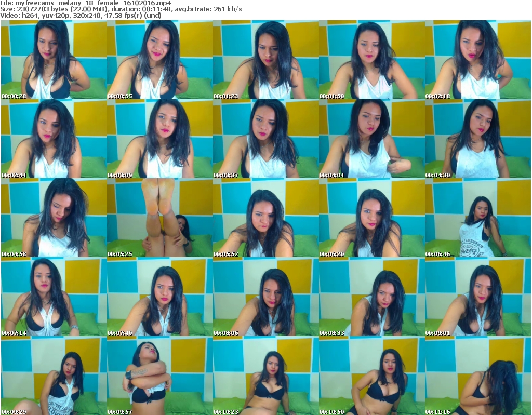Click the thumbnail timestamped 00:09:01
The width and height of the screenshot is (532, 415).
click(477, 298)
